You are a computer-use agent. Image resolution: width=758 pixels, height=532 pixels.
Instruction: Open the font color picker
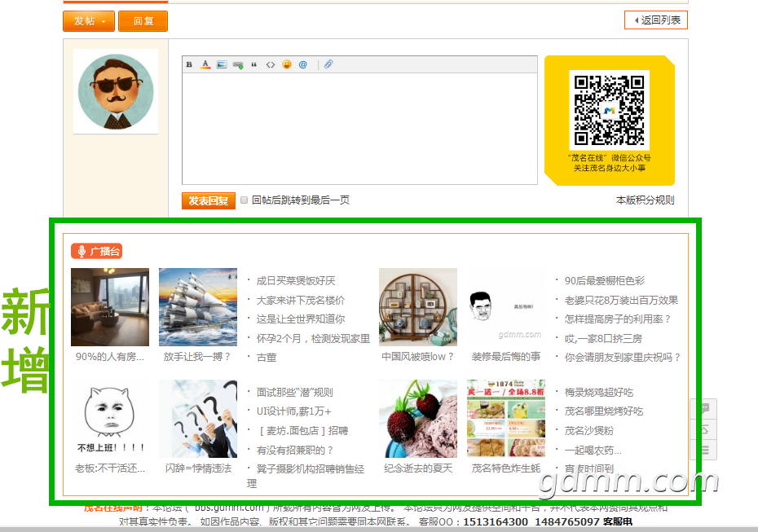pos(205,64)
